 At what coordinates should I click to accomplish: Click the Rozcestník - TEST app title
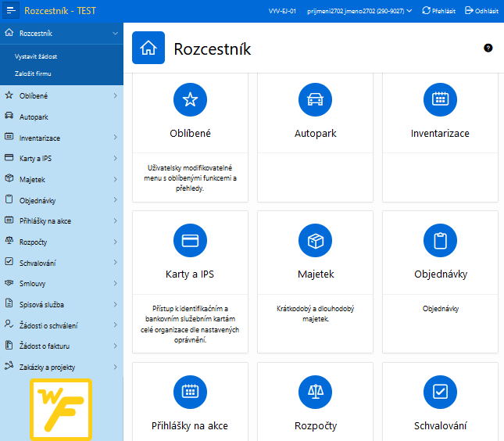(x=60, y=11)
